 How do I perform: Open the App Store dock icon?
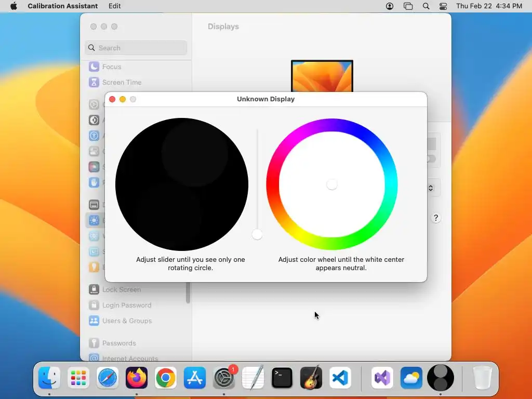195,378
